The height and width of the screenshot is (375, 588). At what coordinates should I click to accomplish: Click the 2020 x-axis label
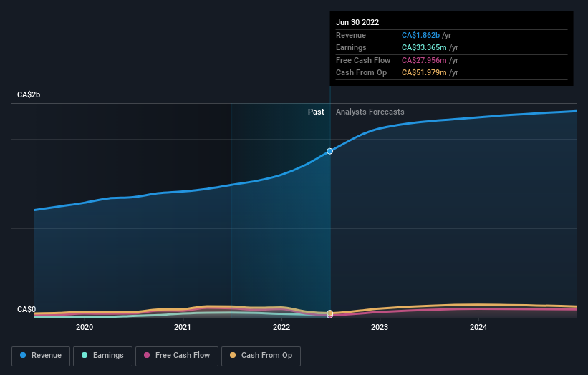click(x=85, y=328)
